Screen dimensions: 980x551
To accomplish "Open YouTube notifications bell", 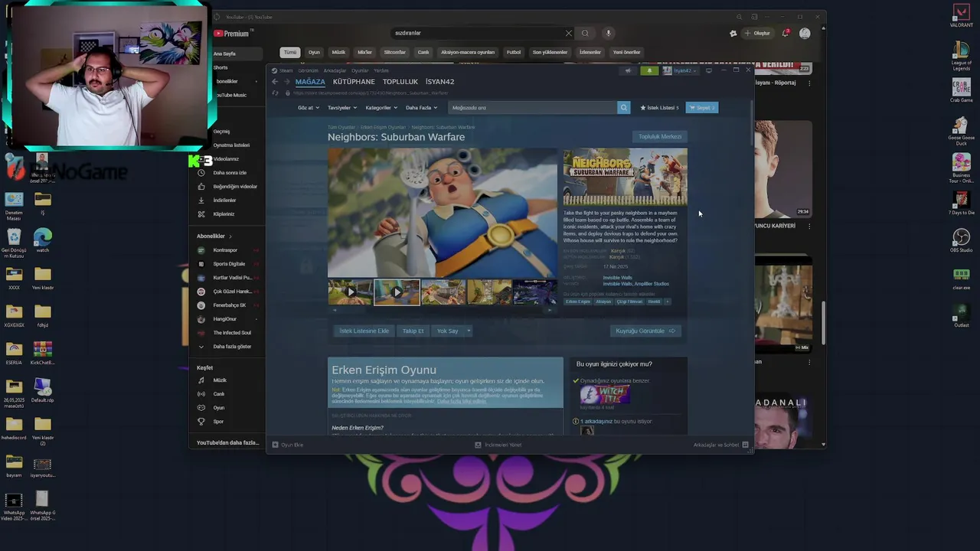I will click(x=786, y=33).
